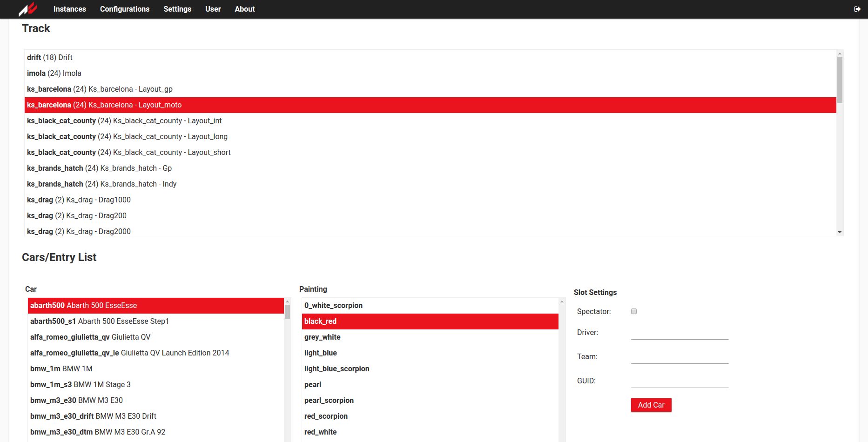
Task: Select bmw_1m_s3 BMW 1M Stage 3
Action: click(156, 385)
